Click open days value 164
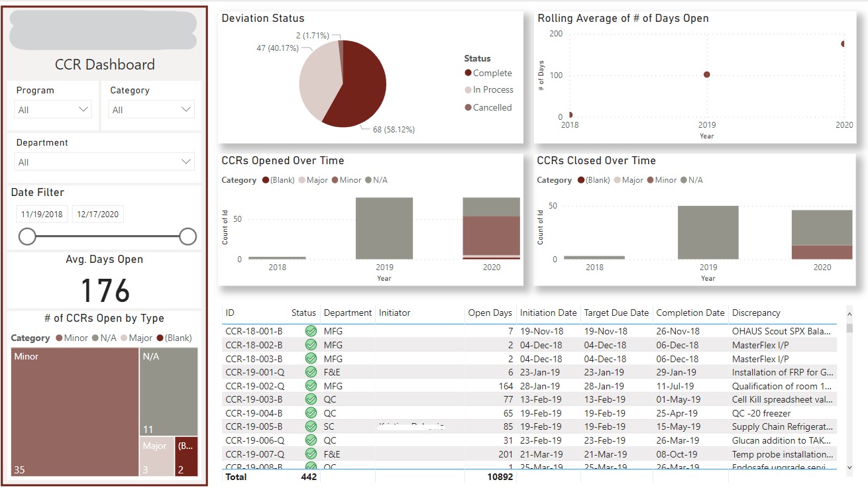 [x=505, y=386]
